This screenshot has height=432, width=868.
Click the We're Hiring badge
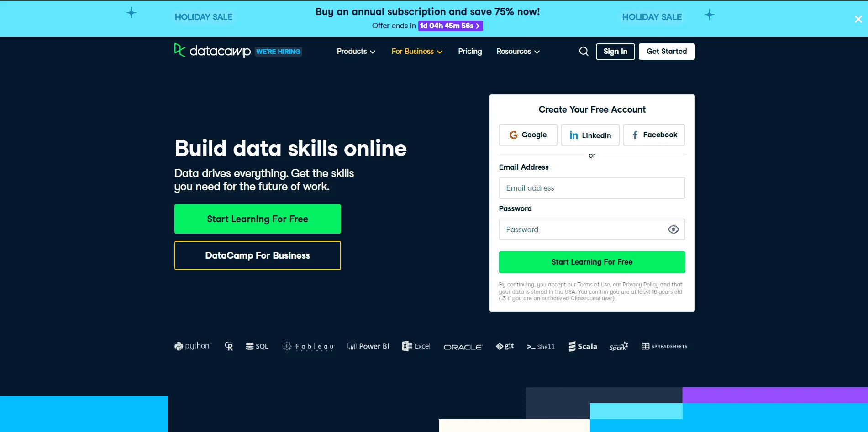pyautogui.click(x=279, y=52)
